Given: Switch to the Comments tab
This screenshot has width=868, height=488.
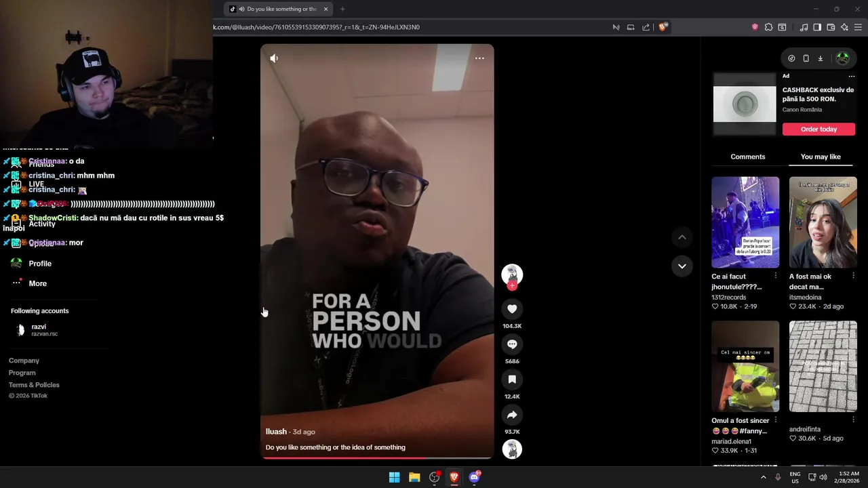Looking at the screenshot, I should coord(747,157).
